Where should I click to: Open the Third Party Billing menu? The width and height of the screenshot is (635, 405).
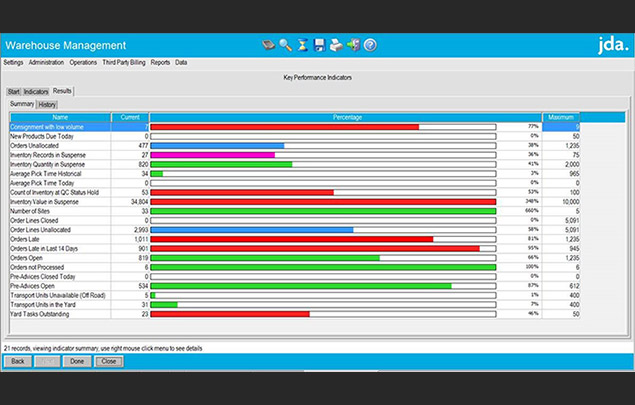(124, 62)
